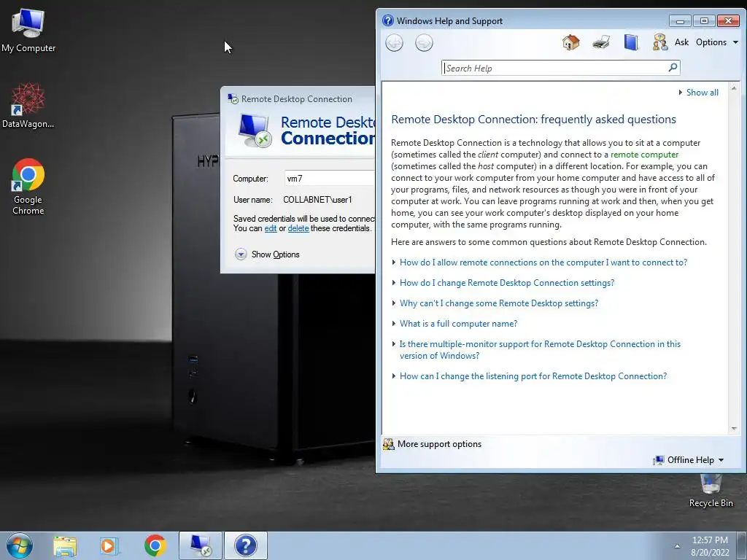
Task: Launch Windows Media Player from taskbar
Action: [x=109, y=545]
